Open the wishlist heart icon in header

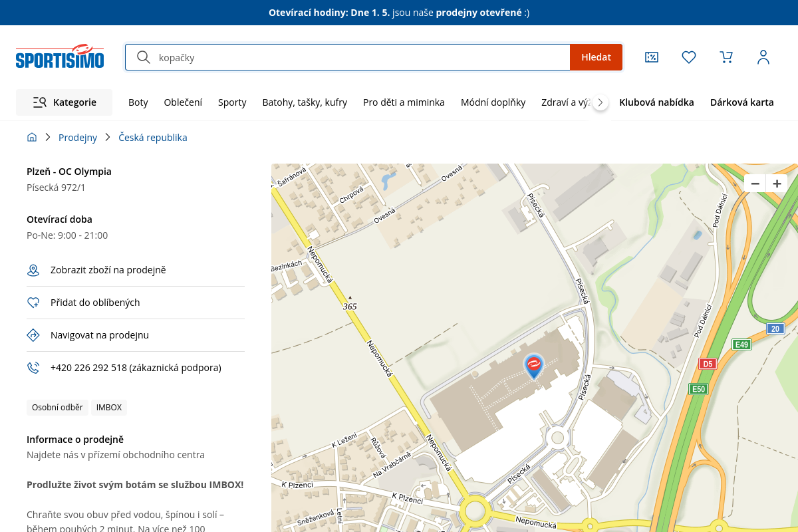coord(689,57)
